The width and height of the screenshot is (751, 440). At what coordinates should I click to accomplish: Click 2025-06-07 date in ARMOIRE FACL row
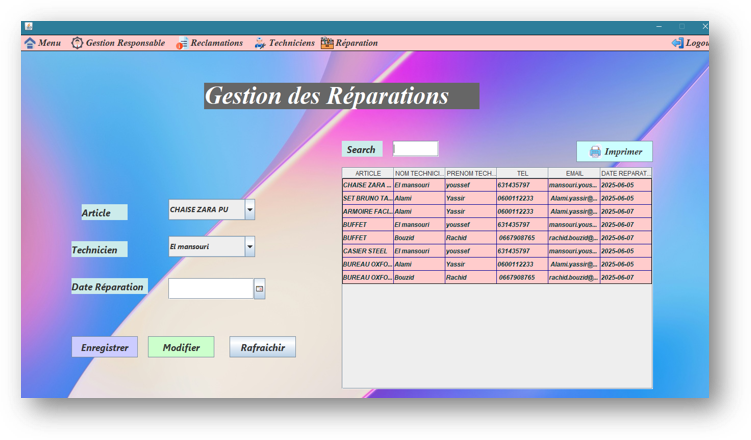(626, 211)
